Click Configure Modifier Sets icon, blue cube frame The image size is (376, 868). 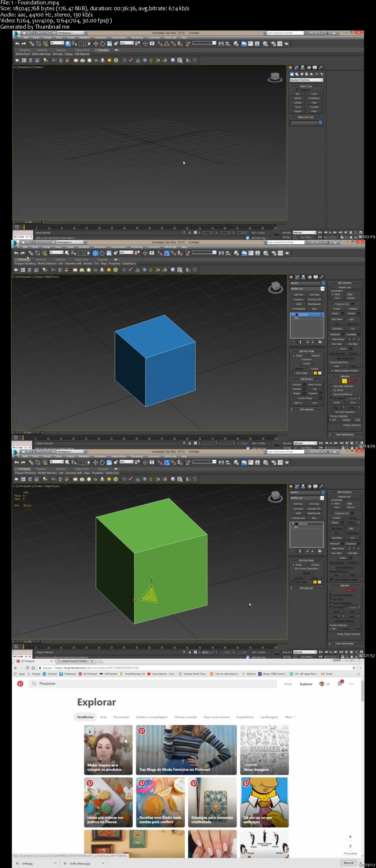point(320,342)
